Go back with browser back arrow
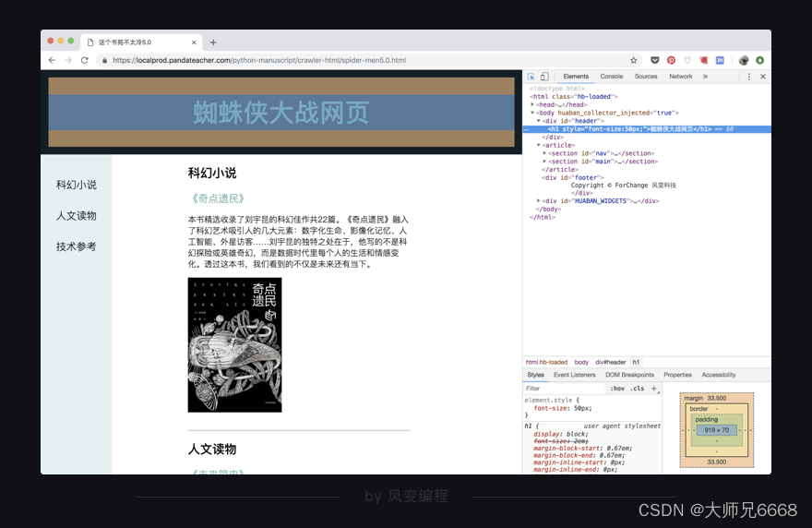Image resolution: width=812 pixels, height=528 pixels. [52, 60]
